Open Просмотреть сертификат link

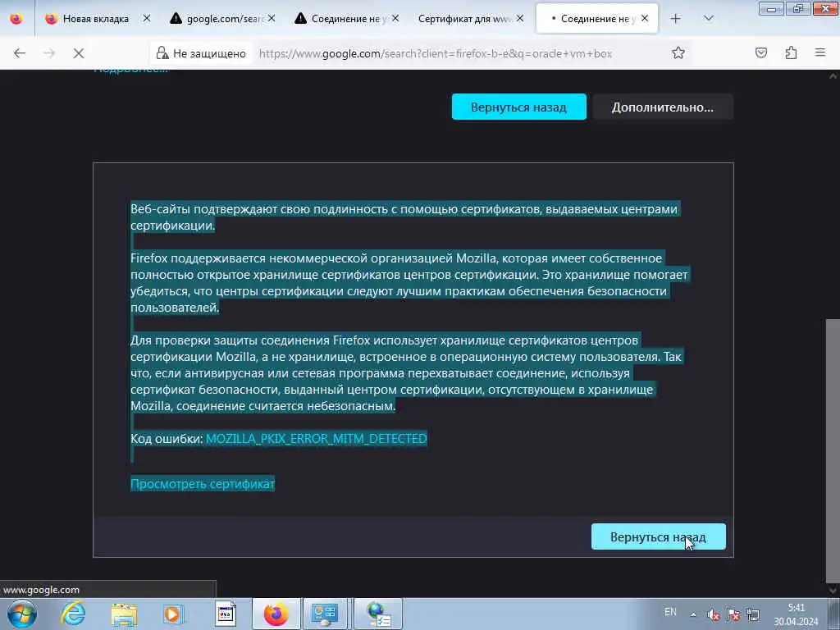click(x=203, y=484)
